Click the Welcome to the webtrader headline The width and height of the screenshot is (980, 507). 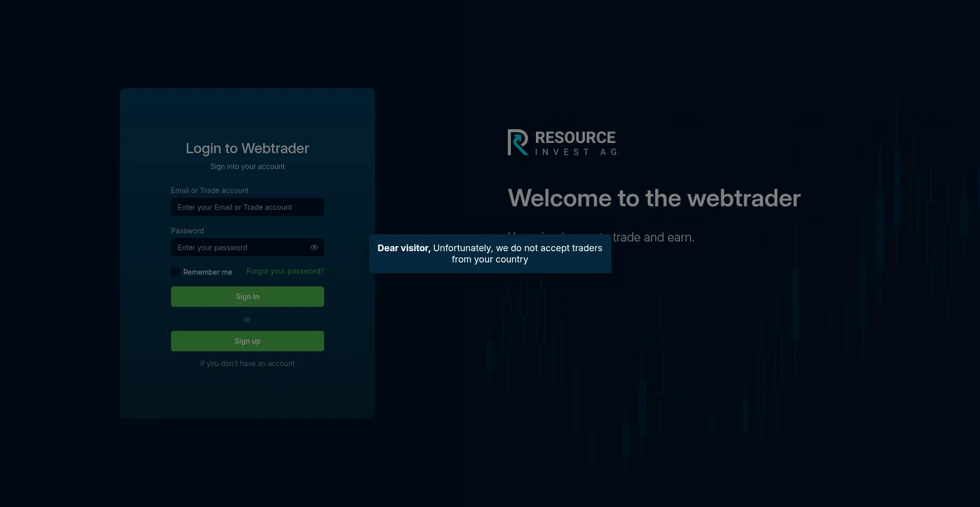coord(654,199)
